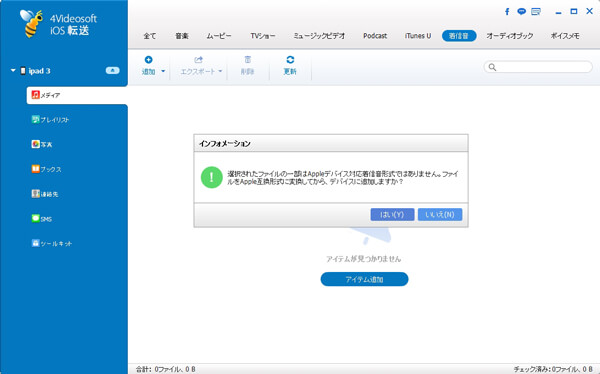Click the 合計: 0ファイル status text

165,369
